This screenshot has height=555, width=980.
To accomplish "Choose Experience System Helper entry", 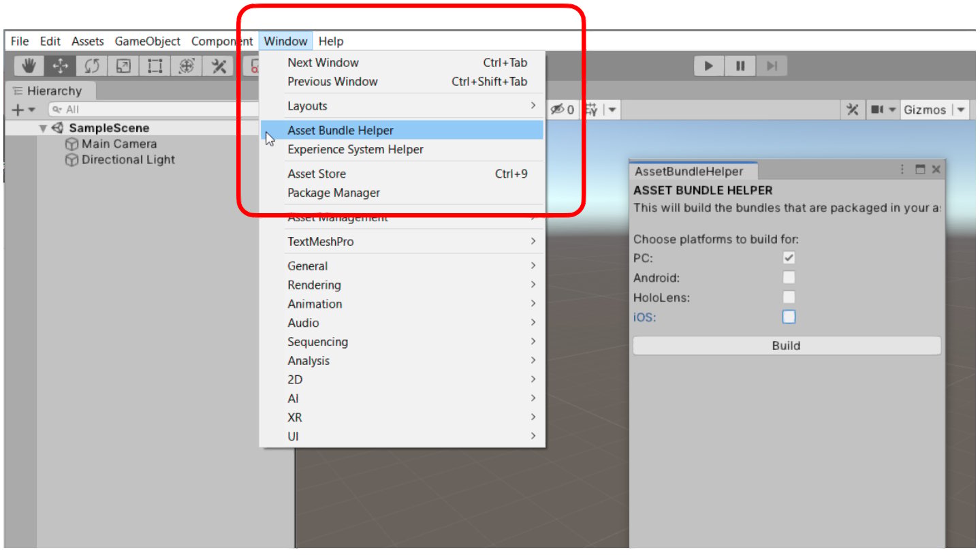I will tap(402, 149).
